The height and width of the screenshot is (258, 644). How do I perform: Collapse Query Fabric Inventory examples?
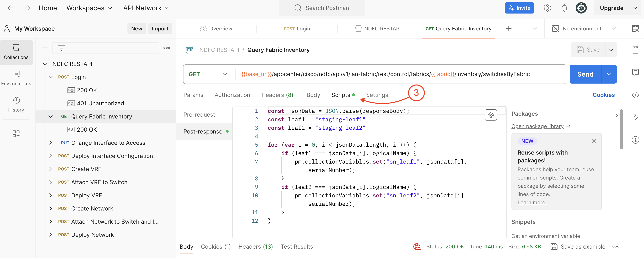(x=51, y=116)
